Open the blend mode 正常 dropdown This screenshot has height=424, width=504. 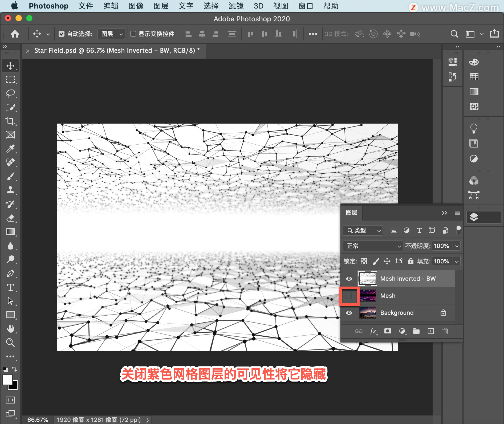click(x=372, y=246)
